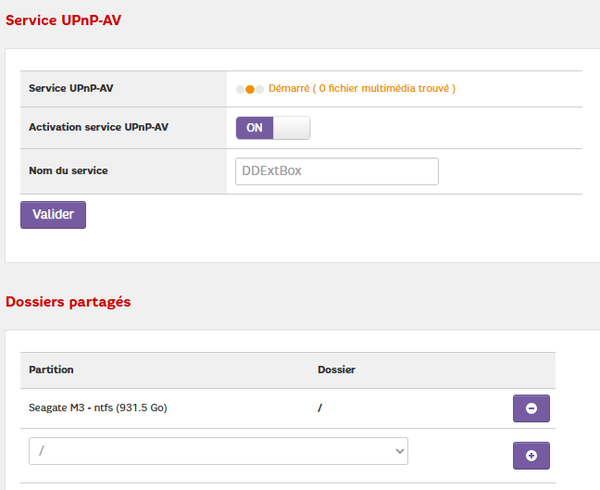Click the Valider button
This screenshot has width=600, height=490.
[53, 214]
